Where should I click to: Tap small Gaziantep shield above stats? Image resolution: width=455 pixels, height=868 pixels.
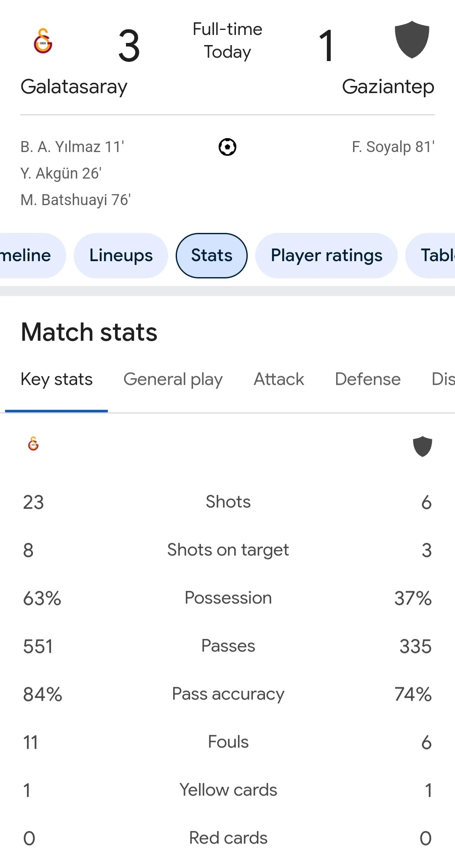coord(422,446)
